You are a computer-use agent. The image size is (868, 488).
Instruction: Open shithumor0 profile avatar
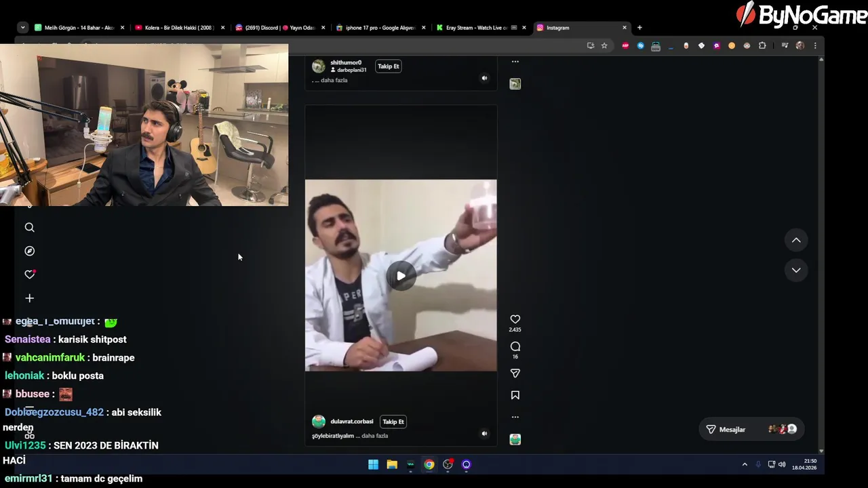coord(319,66)
